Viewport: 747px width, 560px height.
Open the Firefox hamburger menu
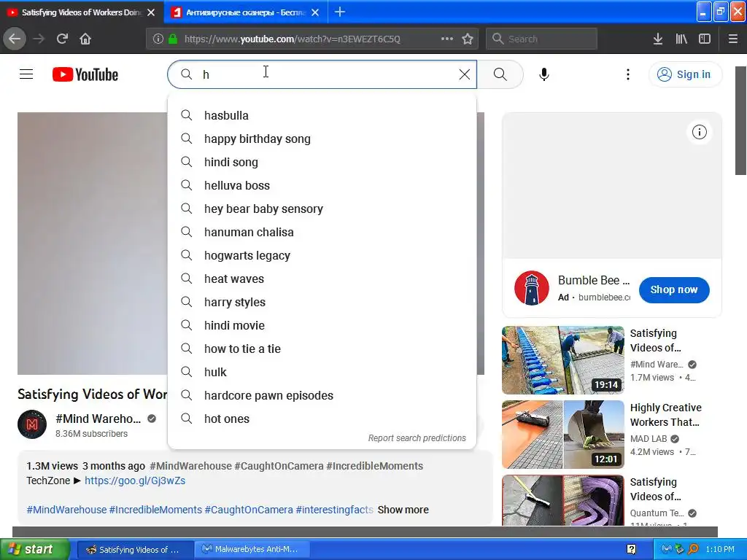pyautogui.click(x=733, y=39)
